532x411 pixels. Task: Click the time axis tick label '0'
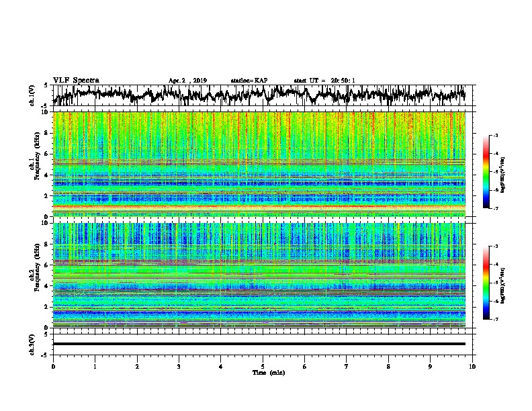(53, 367)
